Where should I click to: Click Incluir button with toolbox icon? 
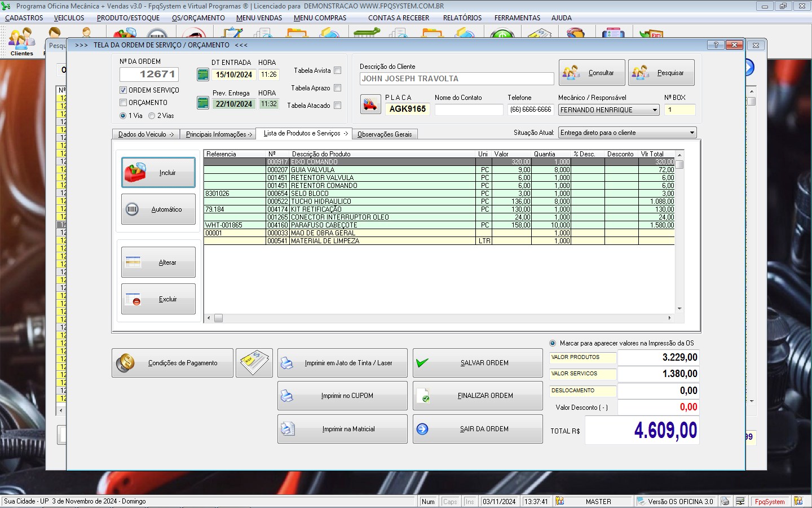[158, 173]
